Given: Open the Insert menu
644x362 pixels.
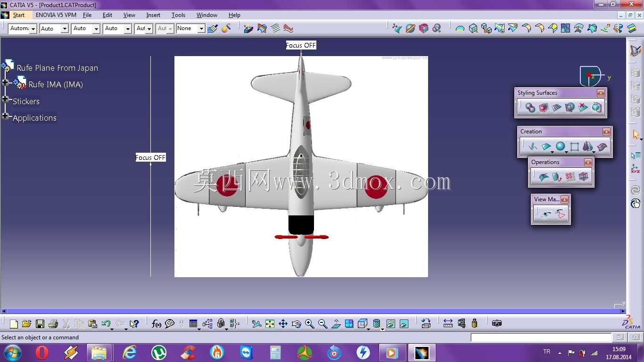Looking at the screenshot, I should coord(153,15).
